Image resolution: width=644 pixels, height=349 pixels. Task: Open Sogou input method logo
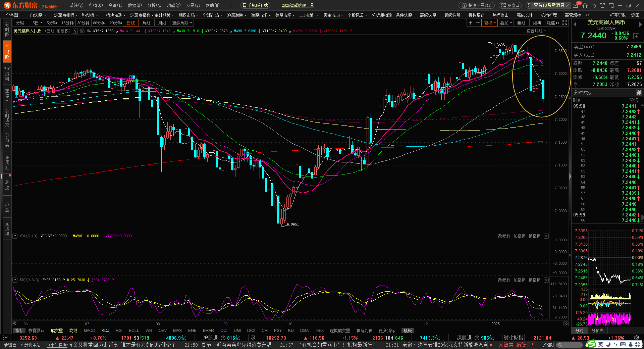(x=592, y=344)
